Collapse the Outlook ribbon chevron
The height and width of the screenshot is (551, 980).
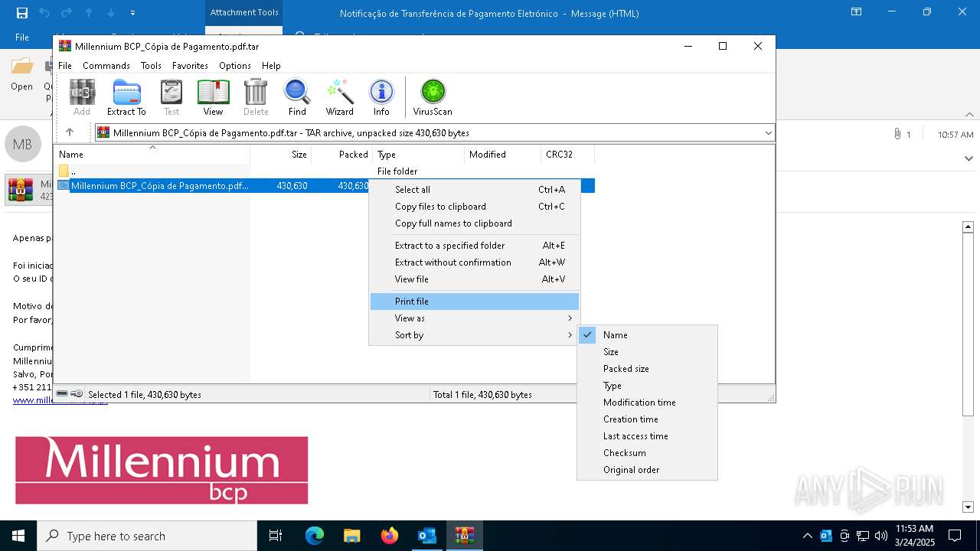coord(969,114)
